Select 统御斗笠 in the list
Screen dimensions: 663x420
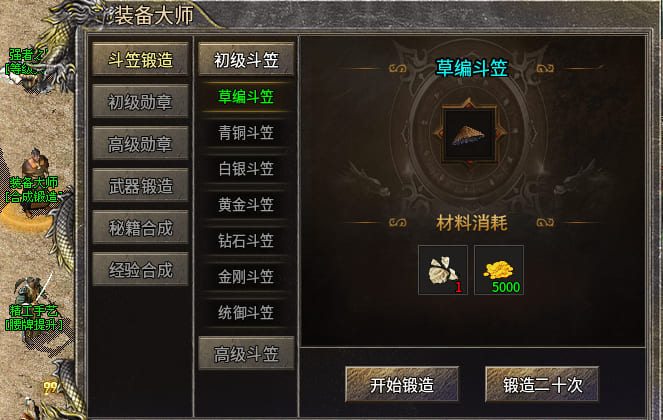pyautogui.click(x=246, y=313)
